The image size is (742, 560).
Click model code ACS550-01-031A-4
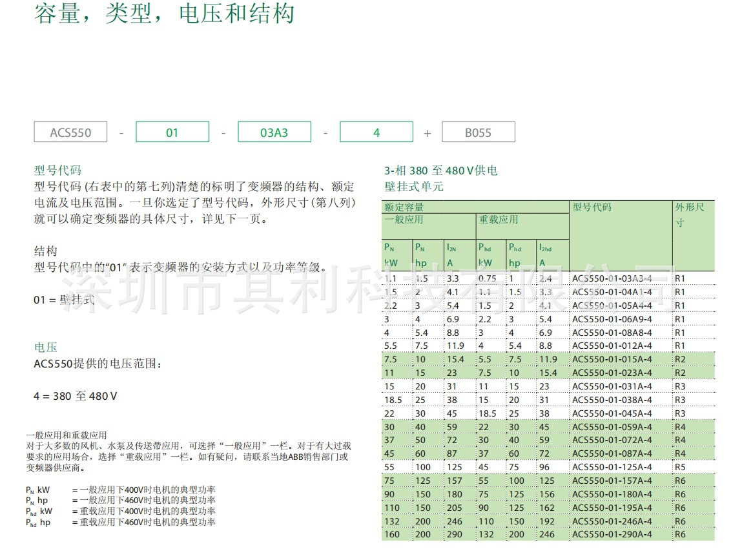point(612,386)
